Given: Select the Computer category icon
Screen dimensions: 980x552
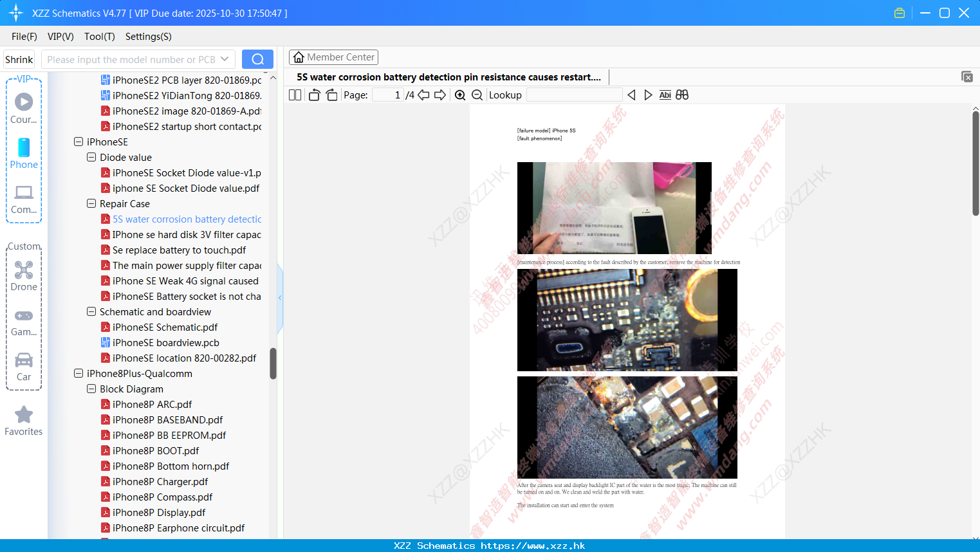Looking at the screenshot, I should coord(24,199).
